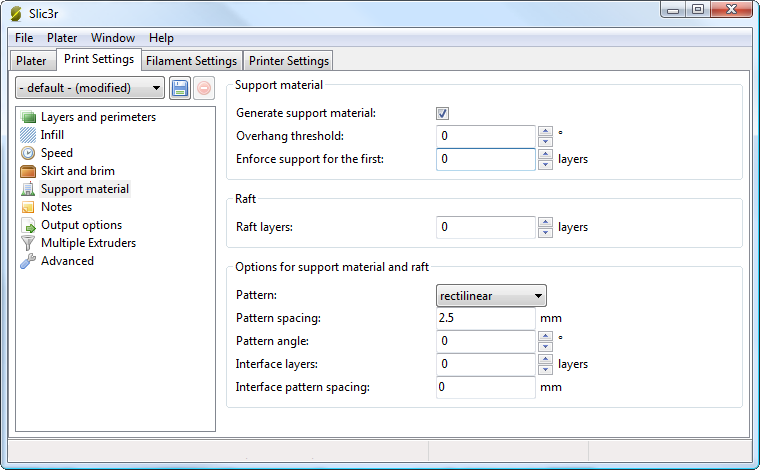
Task: Click the Raft layers input field
Action: click(x=486, y=227)
